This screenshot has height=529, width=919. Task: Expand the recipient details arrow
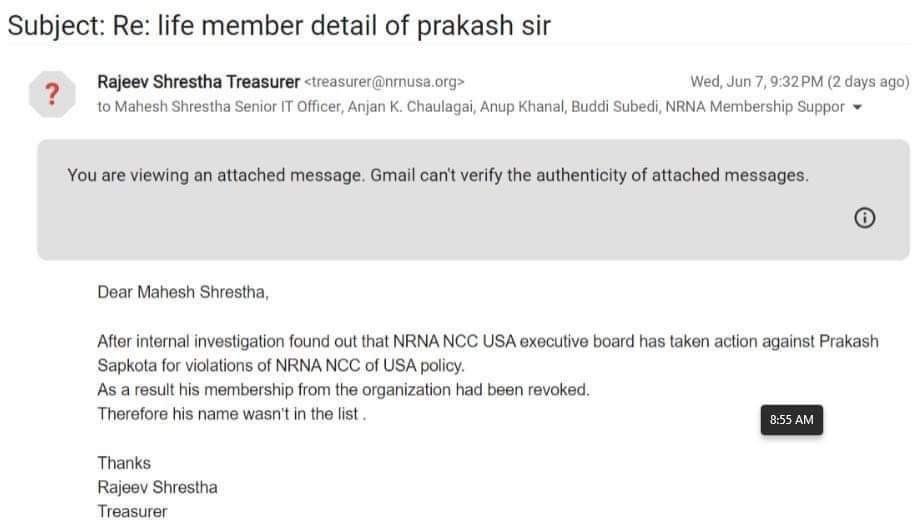pyautogui.click(x=856, y=108)
